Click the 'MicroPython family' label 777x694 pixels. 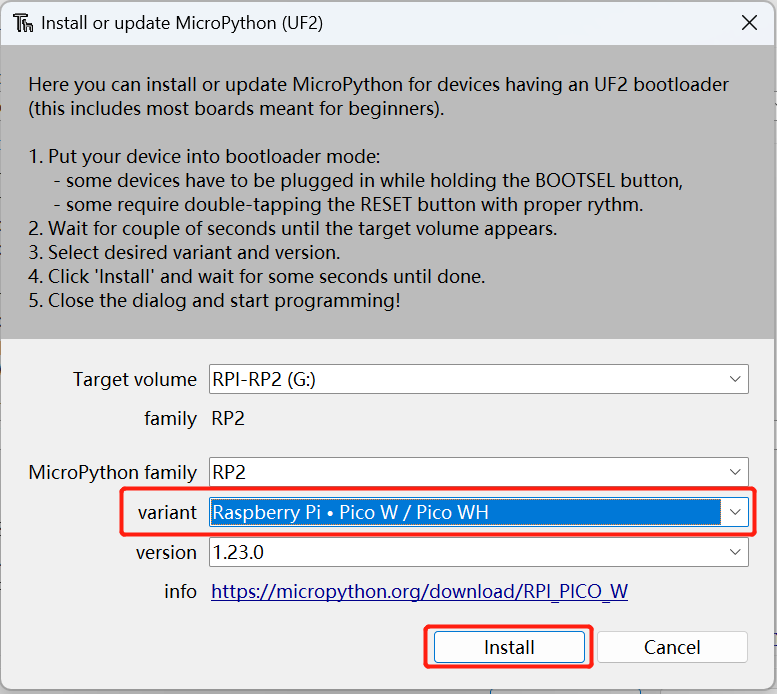click(x=112, y=472)
